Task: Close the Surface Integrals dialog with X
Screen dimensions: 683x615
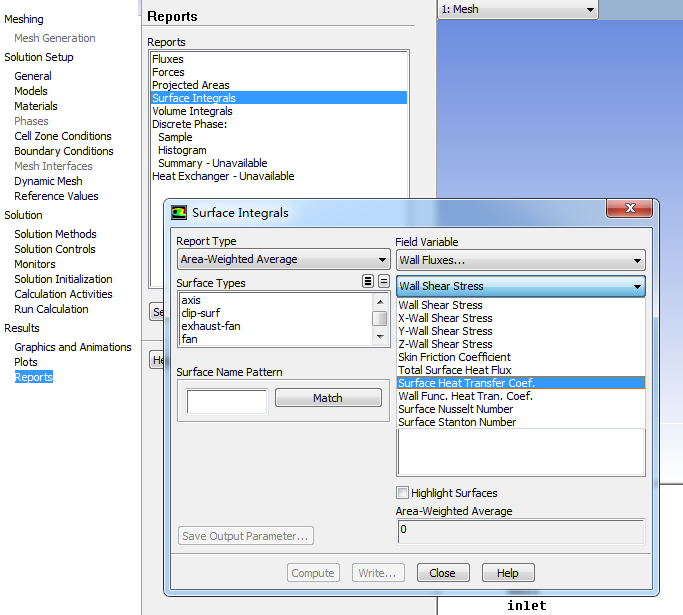Action: [x=629, y=208]
